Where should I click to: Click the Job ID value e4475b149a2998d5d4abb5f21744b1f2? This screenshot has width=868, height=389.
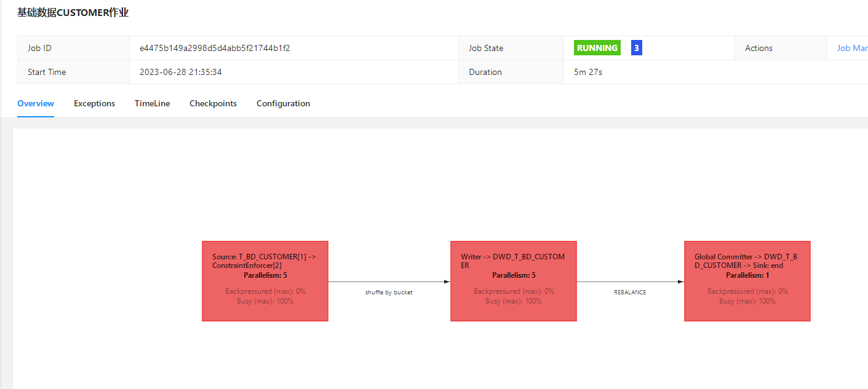[x=215, y=48]
